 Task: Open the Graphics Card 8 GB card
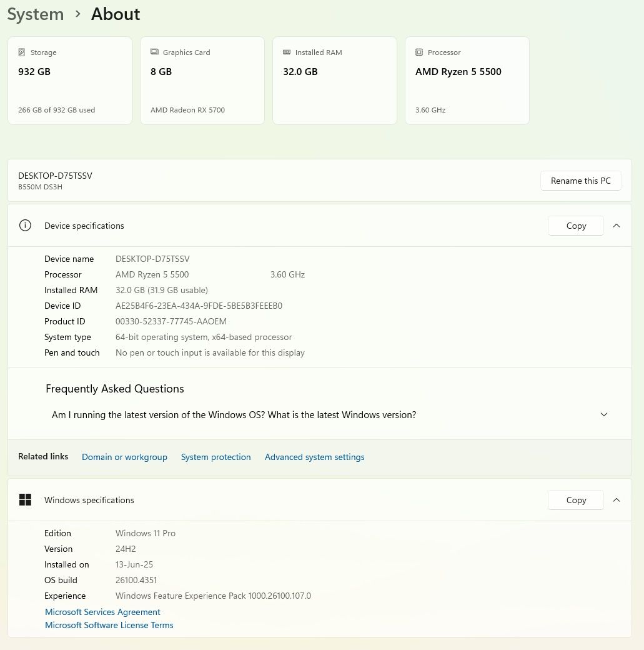(x=202, y=81)
